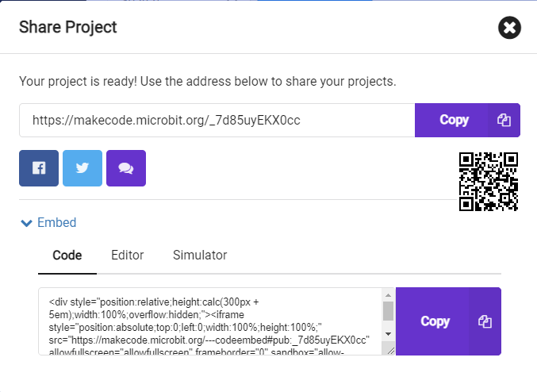Switch to the Simulator embed tab
The width and height of the screenshot is (537, 392).
200,256
